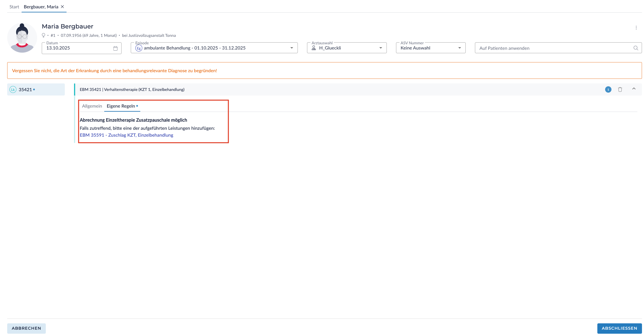644x336 pixels.
Task: Go to the Start tab
Action: (x=14, y=7)
